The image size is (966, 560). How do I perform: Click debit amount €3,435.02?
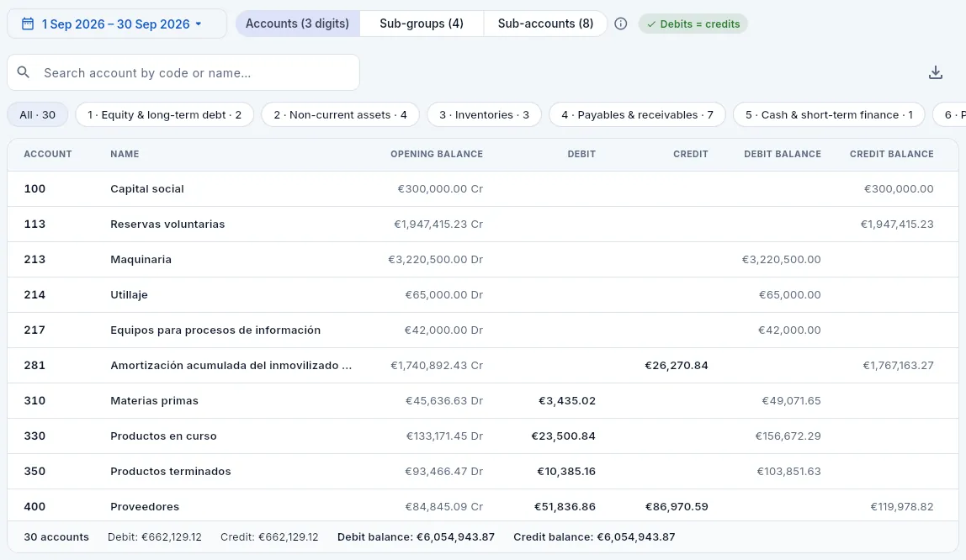[x=567, y=400]
